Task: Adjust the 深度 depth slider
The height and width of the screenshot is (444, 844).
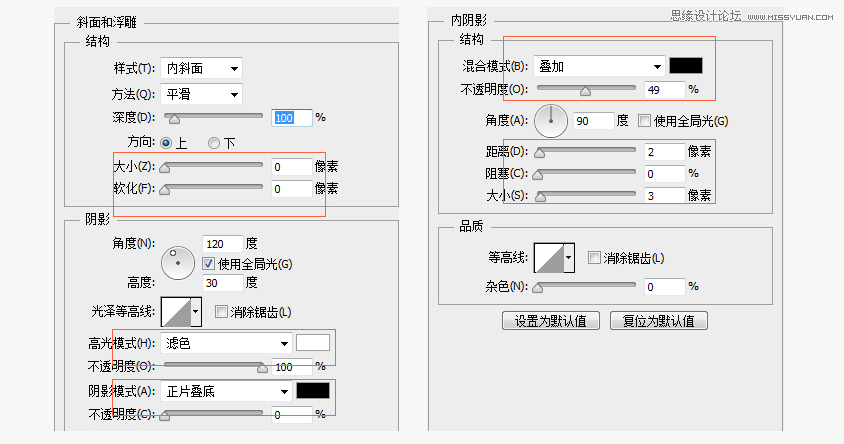Action: pos(213,117)
